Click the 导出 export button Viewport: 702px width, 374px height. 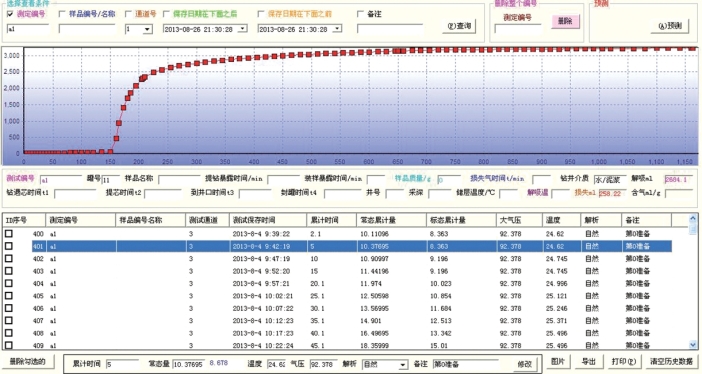click(588, 361)
